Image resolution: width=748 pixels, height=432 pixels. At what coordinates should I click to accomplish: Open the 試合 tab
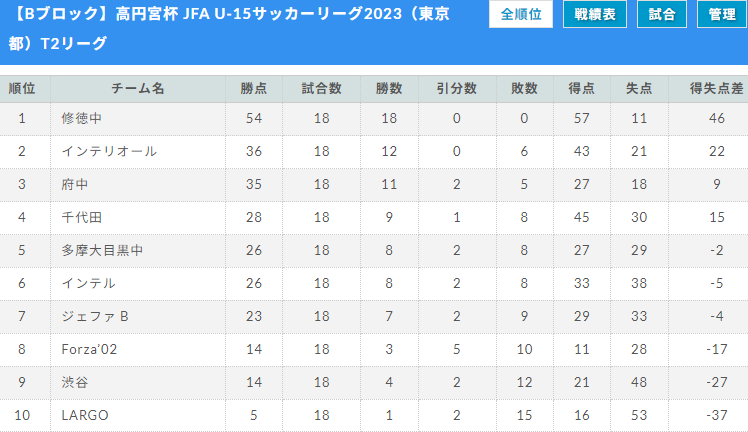coord(662,14)
